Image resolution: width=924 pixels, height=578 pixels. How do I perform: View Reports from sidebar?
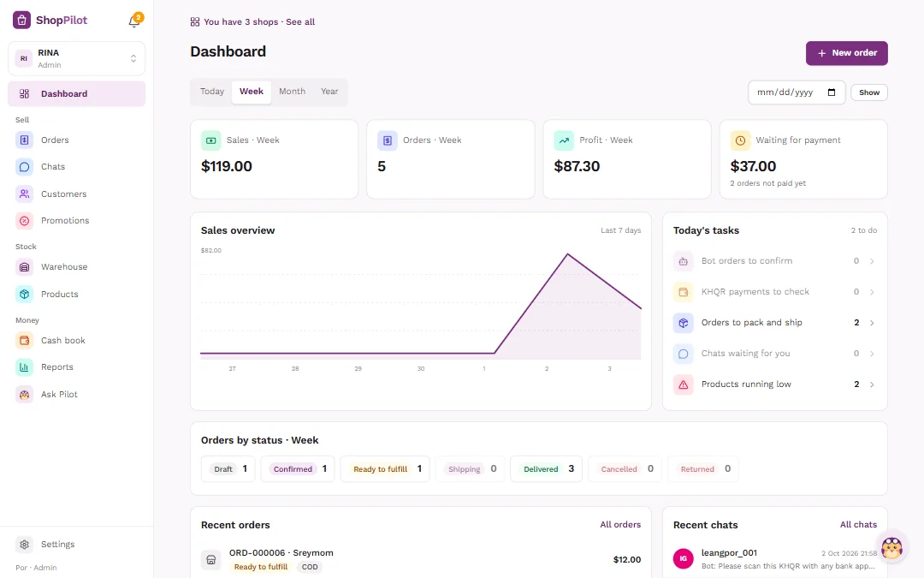77,367
